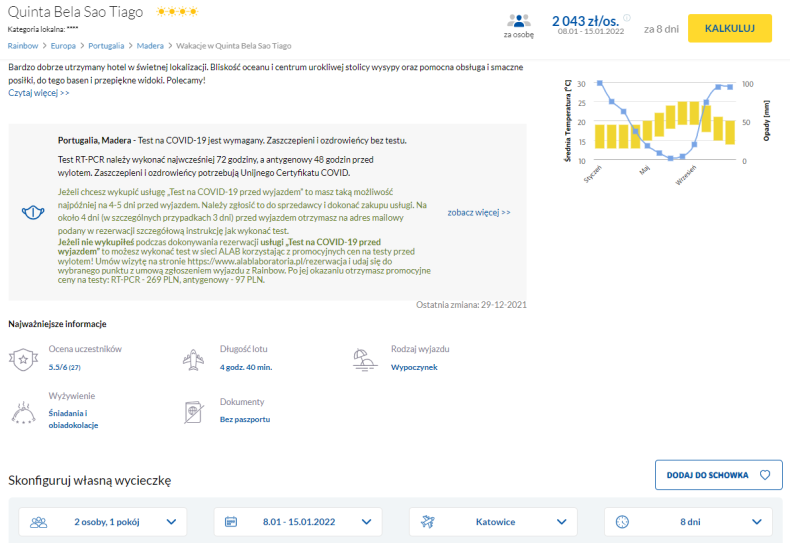The image size is (790, 543).
Task: Navigate to Portugalia breadcrumb
Action: point(106,46)
